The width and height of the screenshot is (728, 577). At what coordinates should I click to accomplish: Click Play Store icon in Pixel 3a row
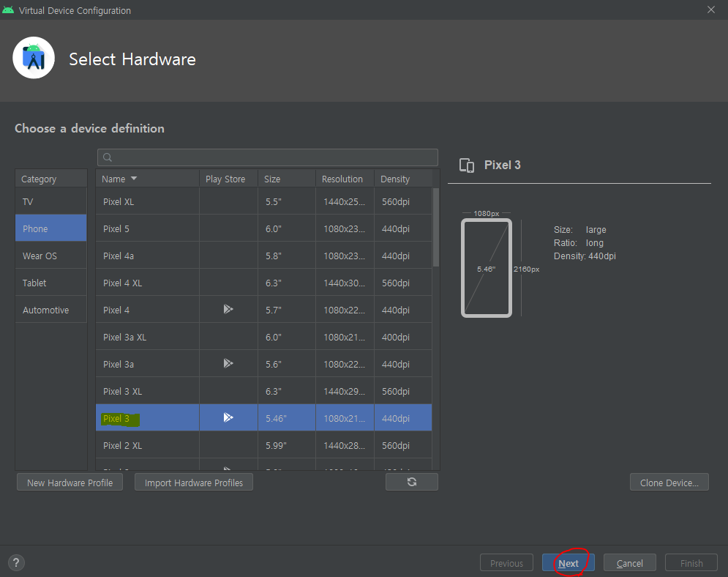228,363
